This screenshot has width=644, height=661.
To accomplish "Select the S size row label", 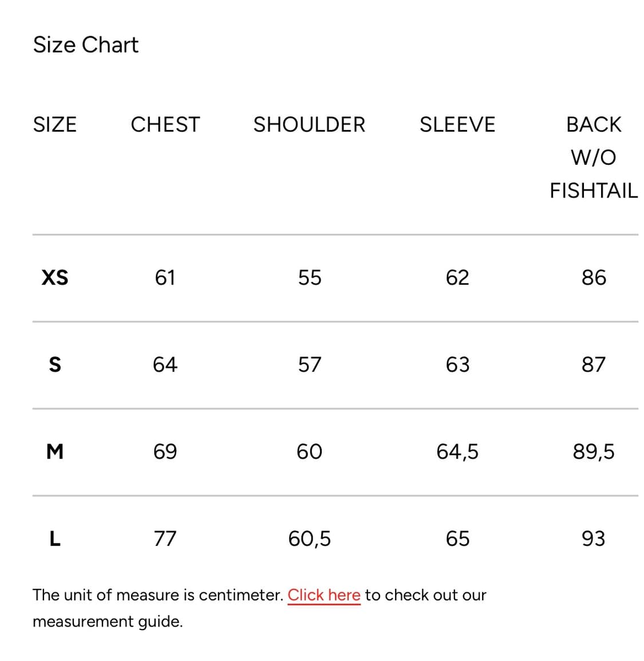I will point(55,365).
